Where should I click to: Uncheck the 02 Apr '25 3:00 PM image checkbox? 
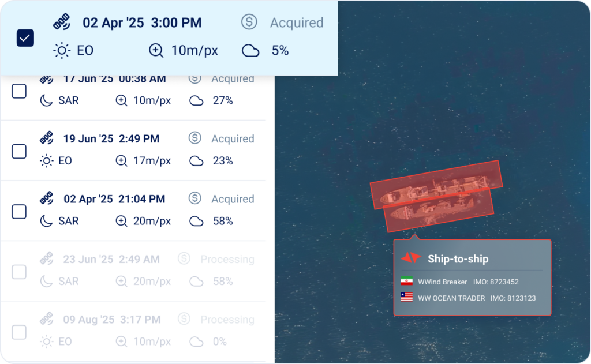[x=26, y=38]
